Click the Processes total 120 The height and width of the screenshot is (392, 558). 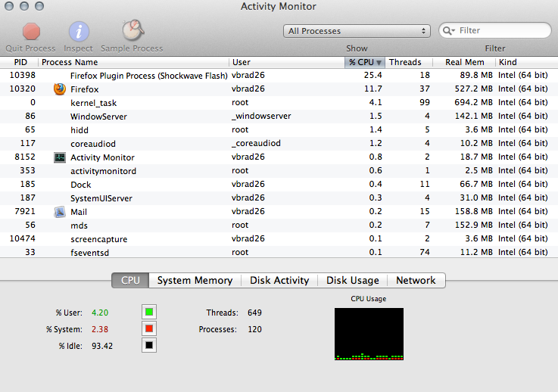255,329
